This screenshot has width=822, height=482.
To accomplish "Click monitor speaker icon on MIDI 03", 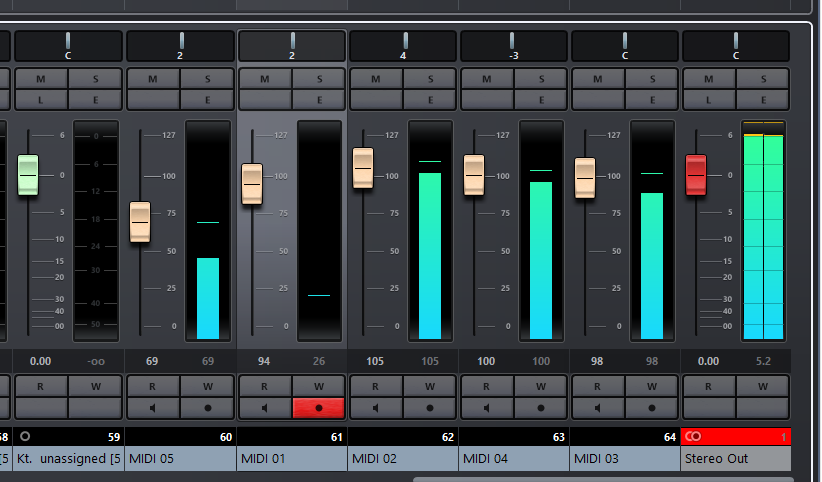I will (x=597, y=407).
